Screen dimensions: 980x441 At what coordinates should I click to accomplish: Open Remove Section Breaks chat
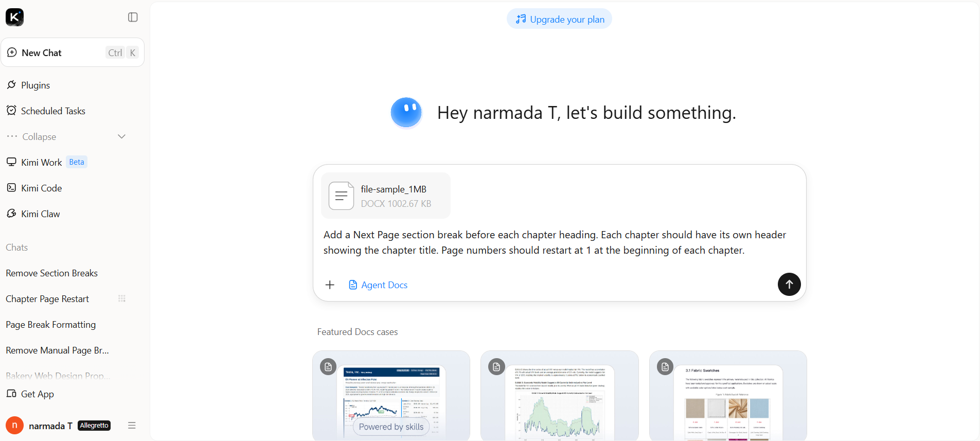[x=52, y=273]
